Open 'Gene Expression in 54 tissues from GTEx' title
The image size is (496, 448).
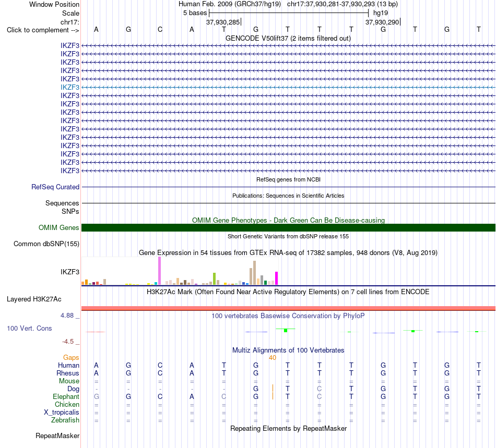(288, 253)
